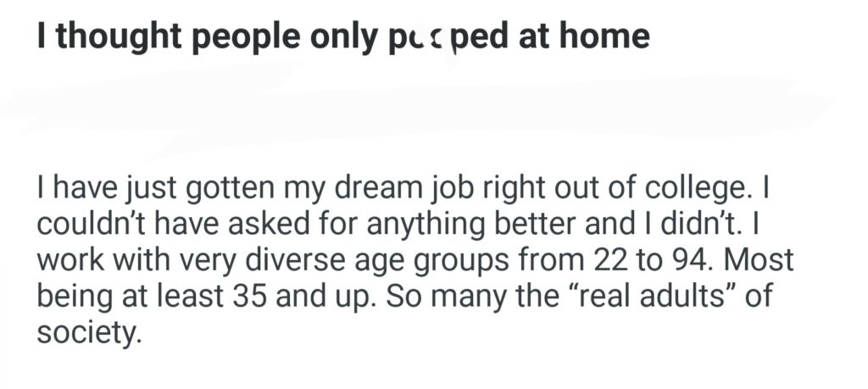This screenshot has width=868, height=389.
Task: Click the word "society" on the last line
Action: tap(85, 332)
